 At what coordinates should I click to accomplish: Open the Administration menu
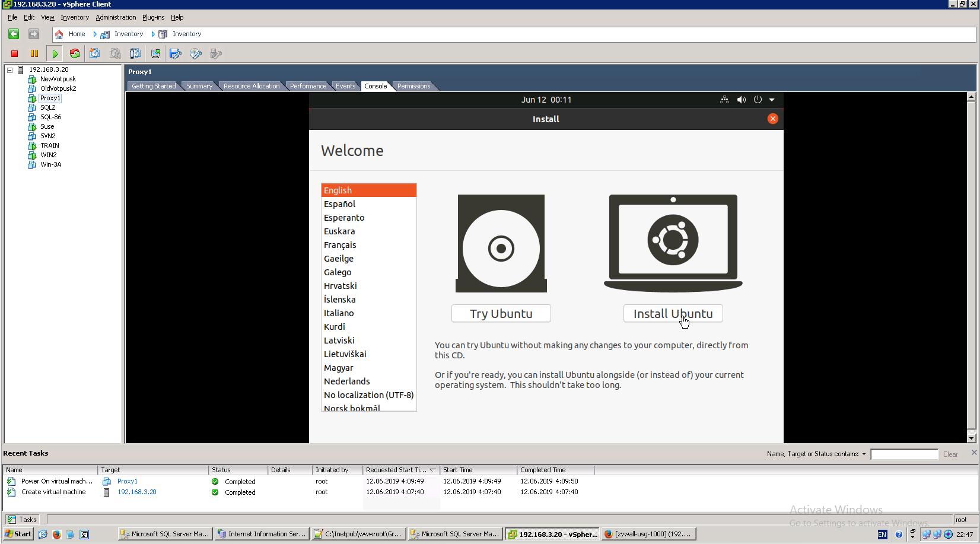coord(116,18)
